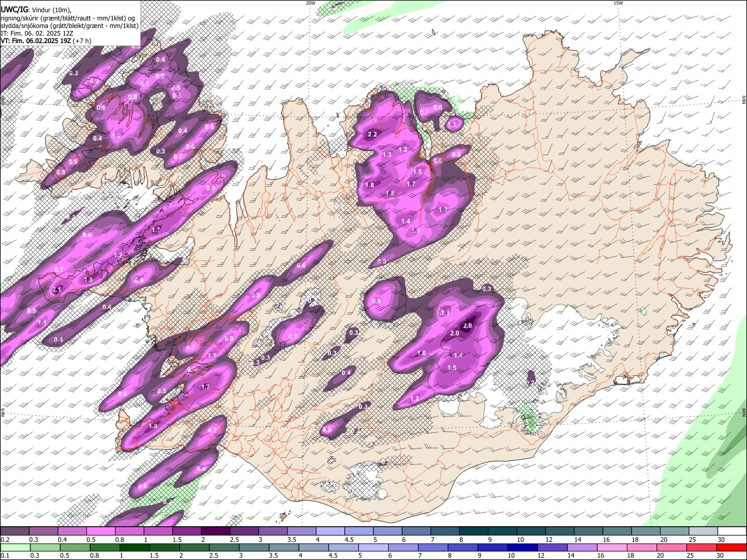Click the 'slydda/snjókoma' legend description line
This screenshot has height=560, width=747.
coord(69,26)
